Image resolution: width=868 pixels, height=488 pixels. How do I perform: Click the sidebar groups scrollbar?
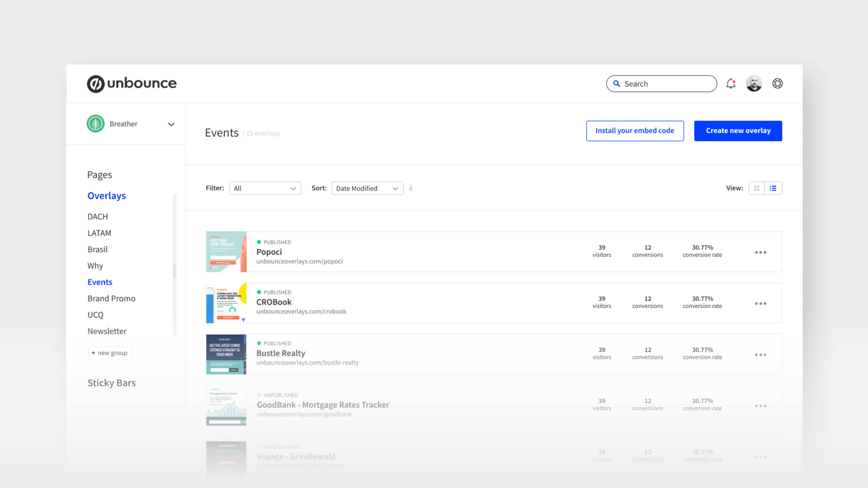(x=175, y=271)
